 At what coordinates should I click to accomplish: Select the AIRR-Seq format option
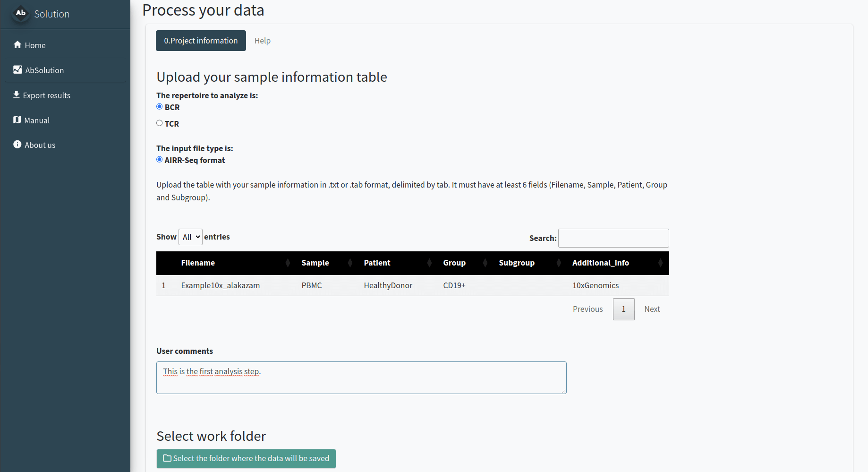click(159, 159)
